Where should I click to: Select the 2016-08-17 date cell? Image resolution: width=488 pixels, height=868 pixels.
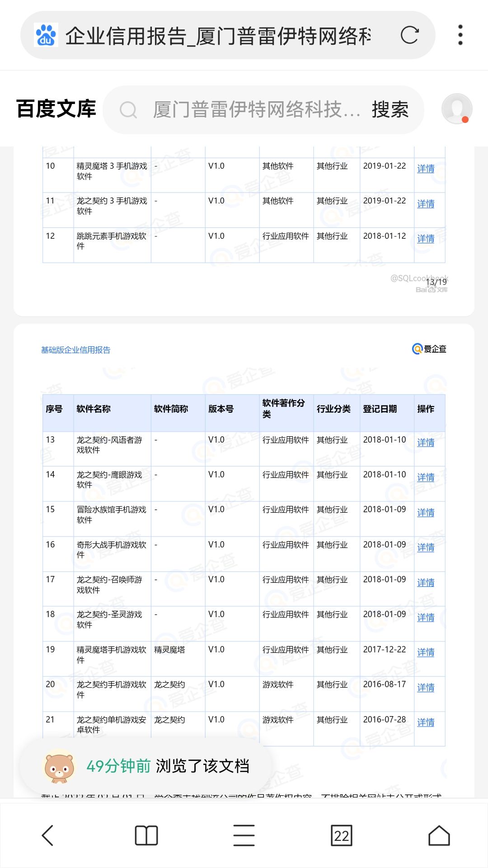[385, 684]
